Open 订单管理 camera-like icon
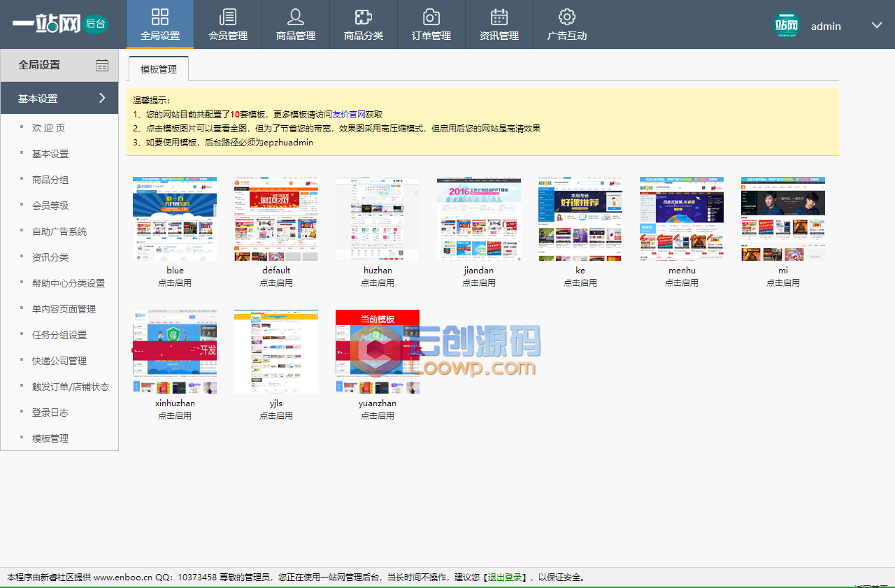 coord(431,17)
